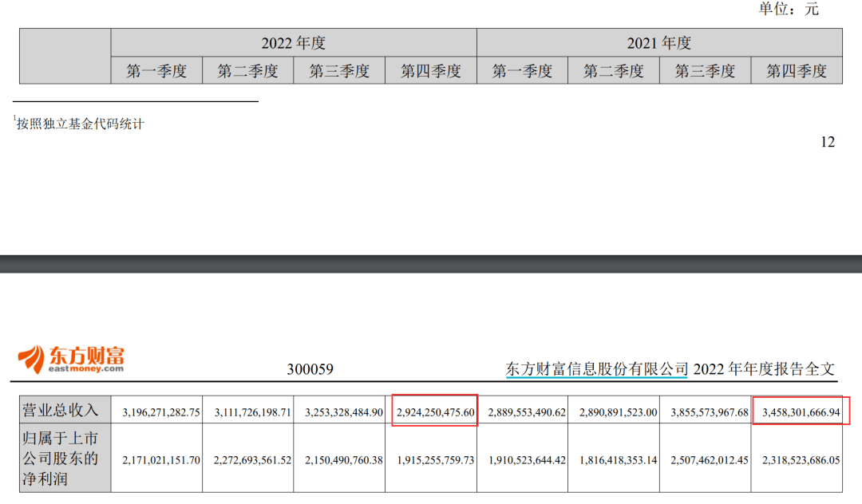Click the 2021 年度 column header
The image size is (862, 504).
659,43
